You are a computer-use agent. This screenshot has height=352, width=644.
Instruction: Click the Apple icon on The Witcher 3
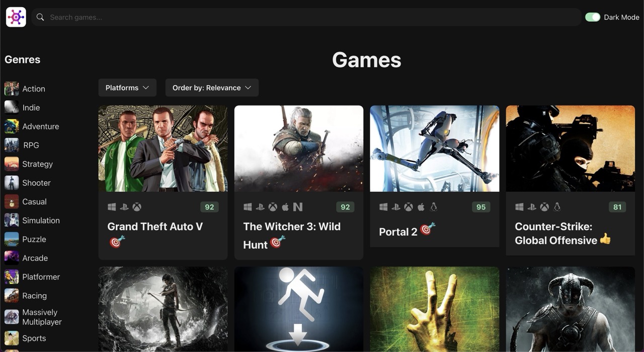click(285, 207)
